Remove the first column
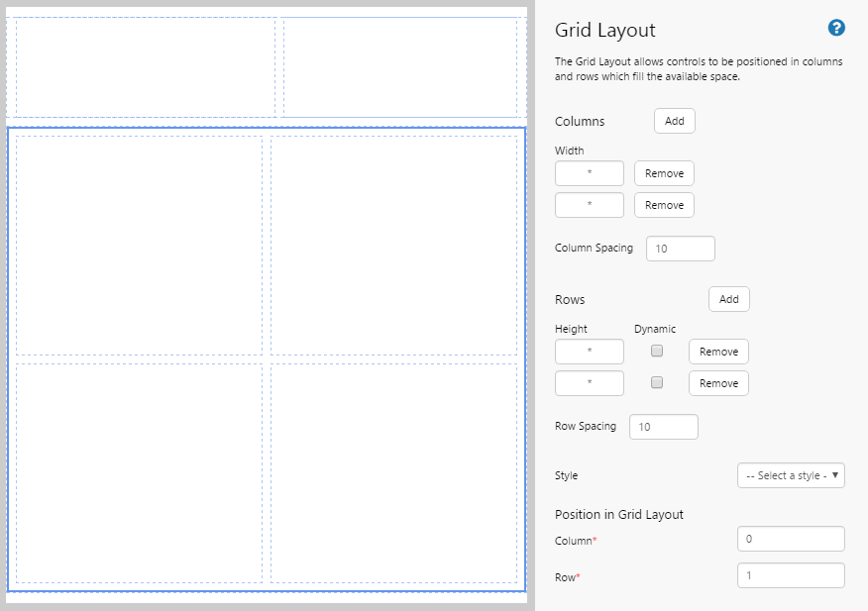The height and width of the screenshot is (611, 868). pos(664,173)
